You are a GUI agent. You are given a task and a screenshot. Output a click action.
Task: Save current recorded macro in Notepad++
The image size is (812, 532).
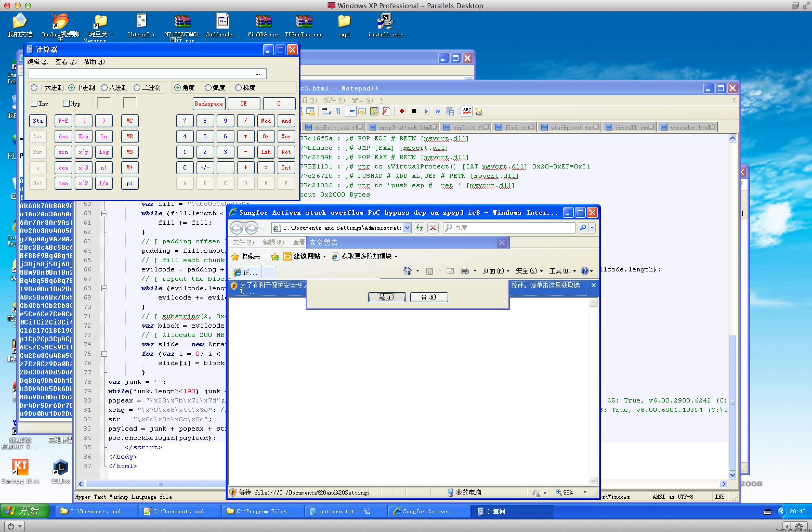[450, 111]
